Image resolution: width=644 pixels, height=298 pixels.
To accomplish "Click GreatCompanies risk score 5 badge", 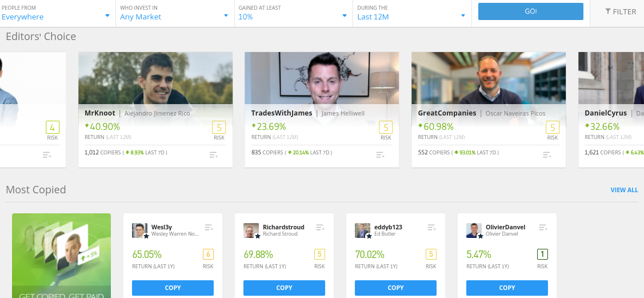I will pyautogui.click(x=553, y=128).
